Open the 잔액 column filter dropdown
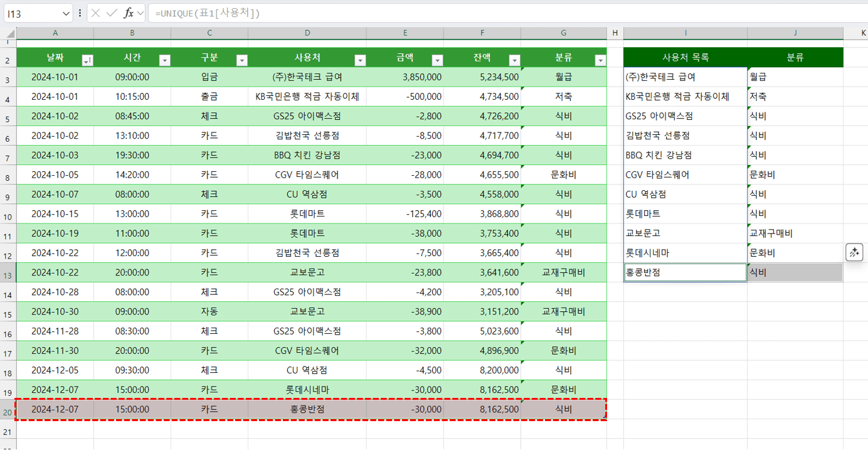This screenshot has height=450, width=868. pos(514,60)
